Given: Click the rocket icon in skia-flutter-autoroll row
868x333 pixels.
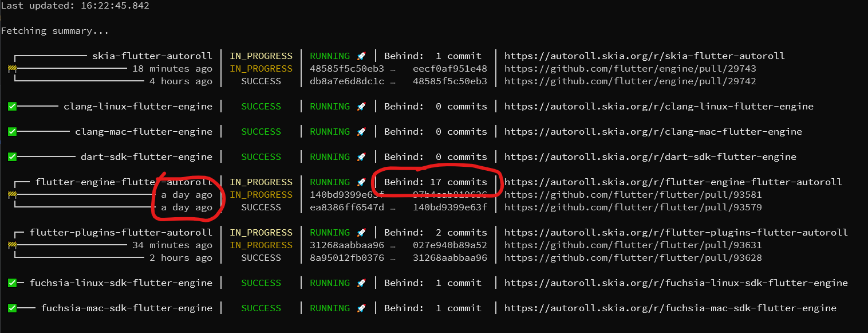Looking at the screenshot, I should [361, 56].
